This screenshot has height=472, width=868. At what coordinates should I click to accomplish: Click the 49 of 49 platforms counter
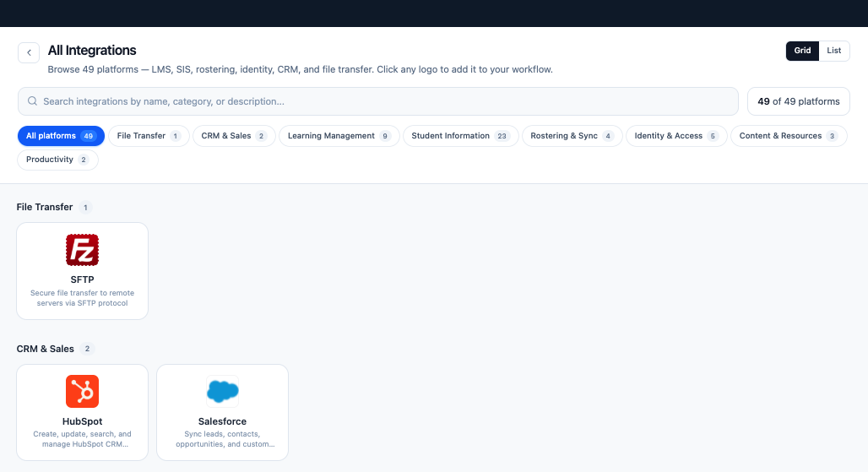(x=798, y=101)
